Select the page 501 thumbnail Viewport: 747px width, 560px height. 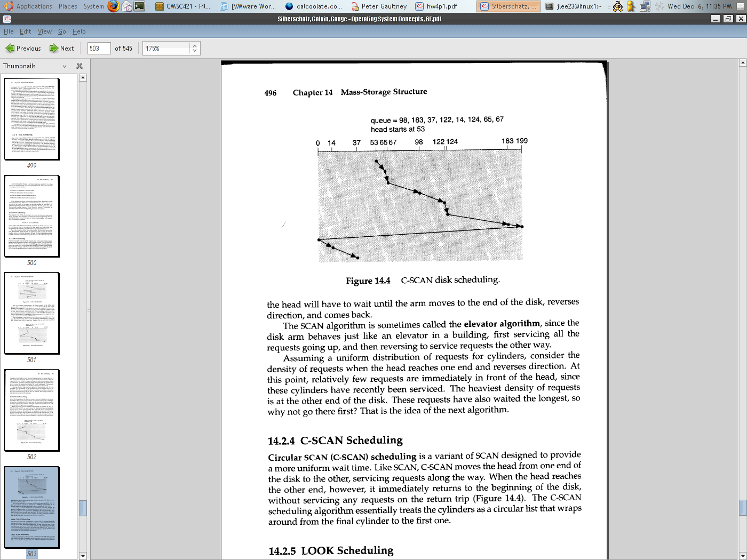click(32, 313)
